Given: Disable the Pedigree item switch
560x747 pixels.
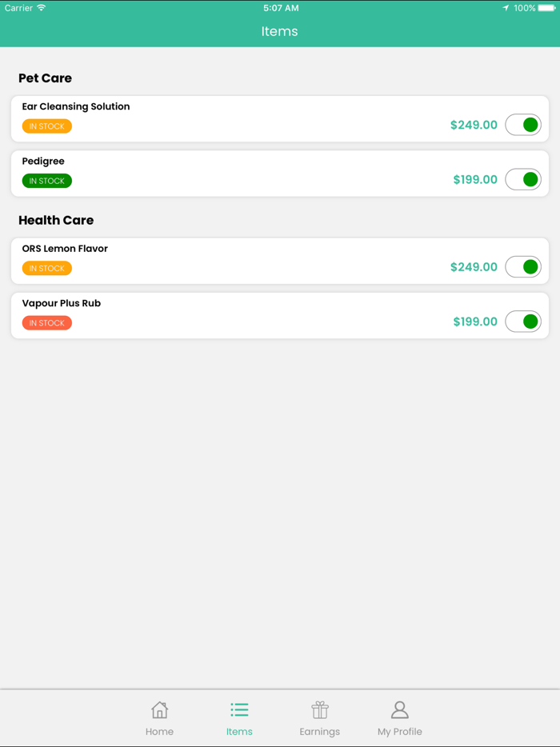Looking at the screenshot, I should pos(523,180).
